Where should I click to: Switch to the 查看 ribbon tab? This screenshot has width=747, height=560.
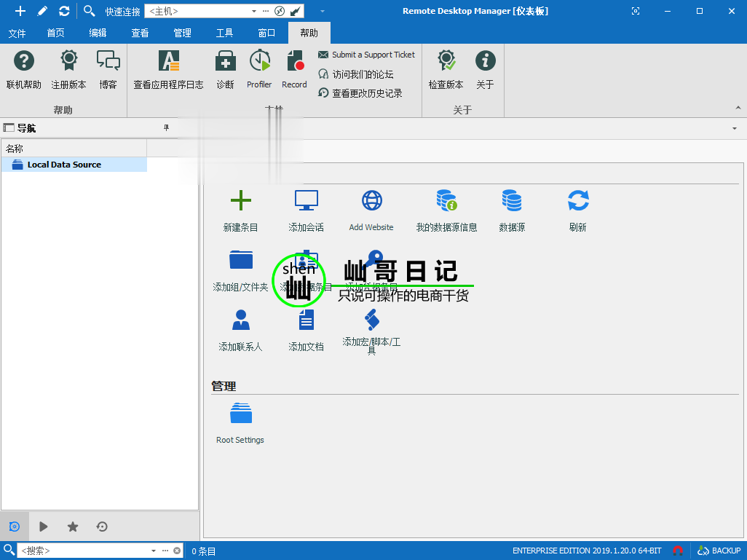[x=140, y=33]
